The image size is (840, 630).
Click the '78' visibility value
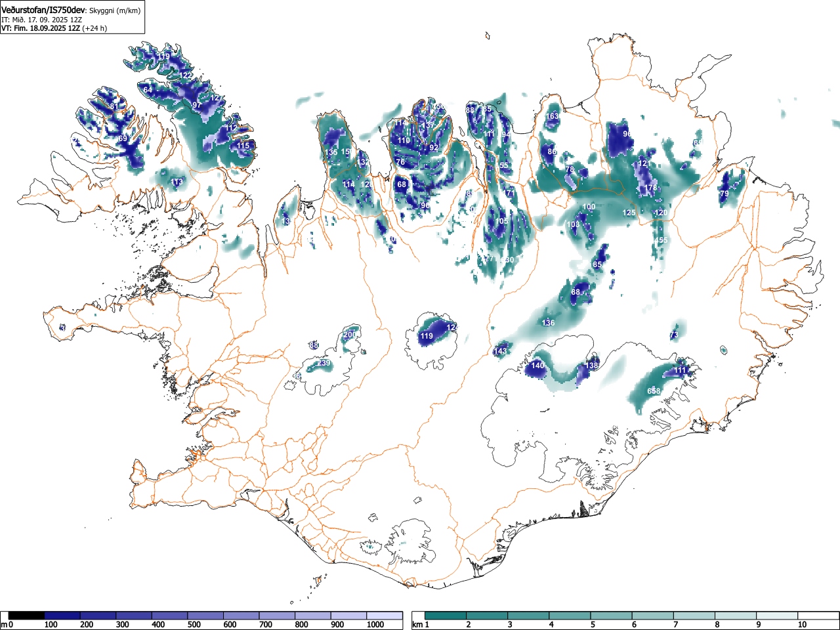pyautogui.click(x=570, y=169)
